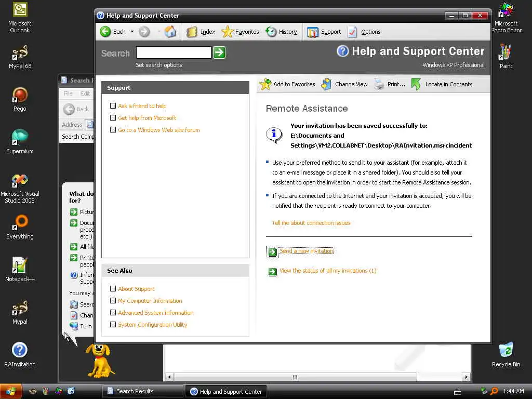The width and height of the screenshot is (532, 399).
Task: Start search with green arrow button
Action: 219,52
